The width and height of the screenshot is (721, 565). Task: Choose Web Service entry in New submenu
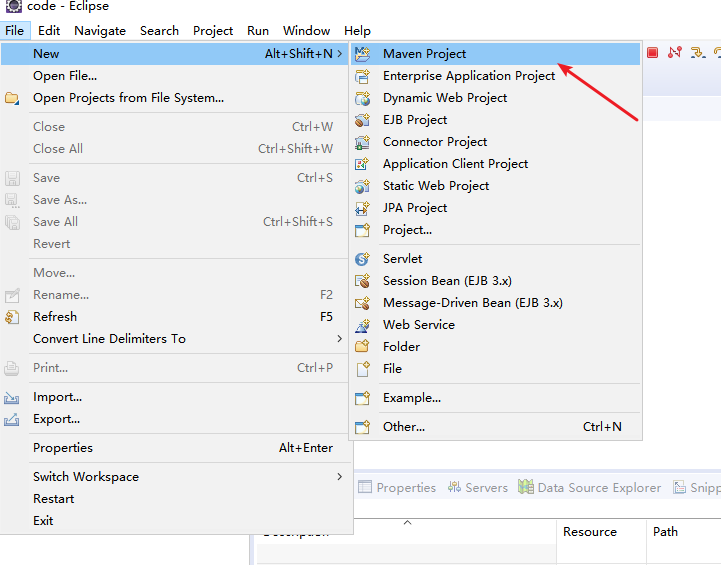coord(496,325)
